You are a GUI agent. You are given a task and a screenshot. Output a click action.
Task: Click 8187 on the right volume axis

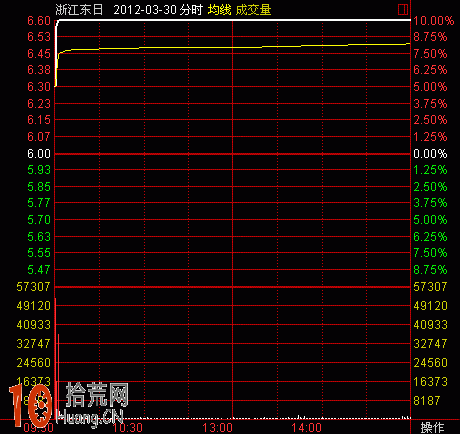[427, 401]
